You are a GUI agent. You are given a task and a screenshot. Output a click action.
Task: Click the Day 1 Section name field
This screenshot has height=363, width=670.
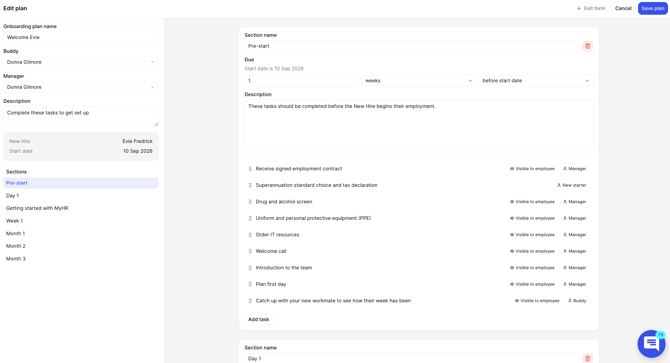click(x=412, y=358)
